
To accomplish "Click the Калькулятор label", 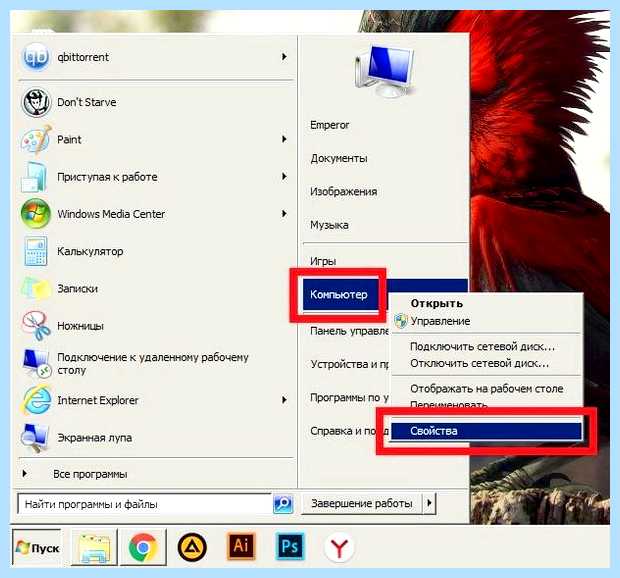I will (90, 251).
